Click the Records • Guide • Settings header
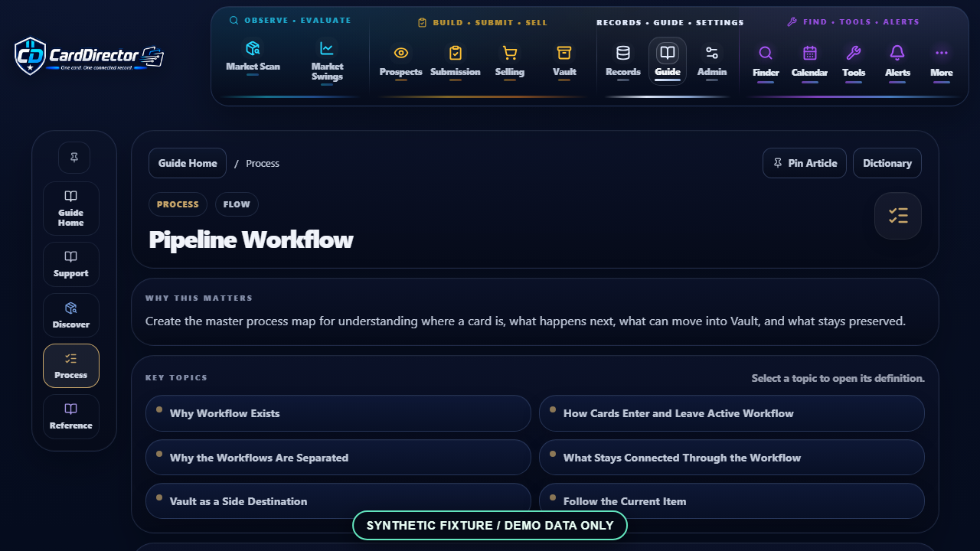 (670, 22)
